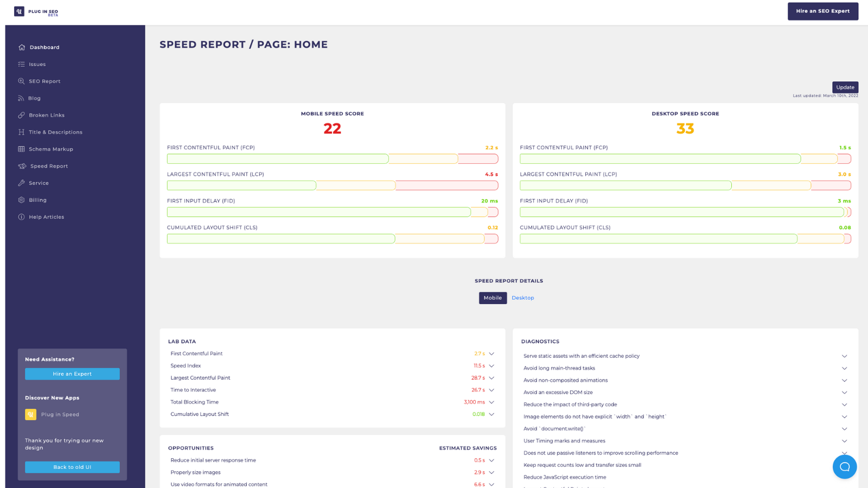Select the Broken Links tool
This screenshot has width=868, height=488.
click(46, 115)
